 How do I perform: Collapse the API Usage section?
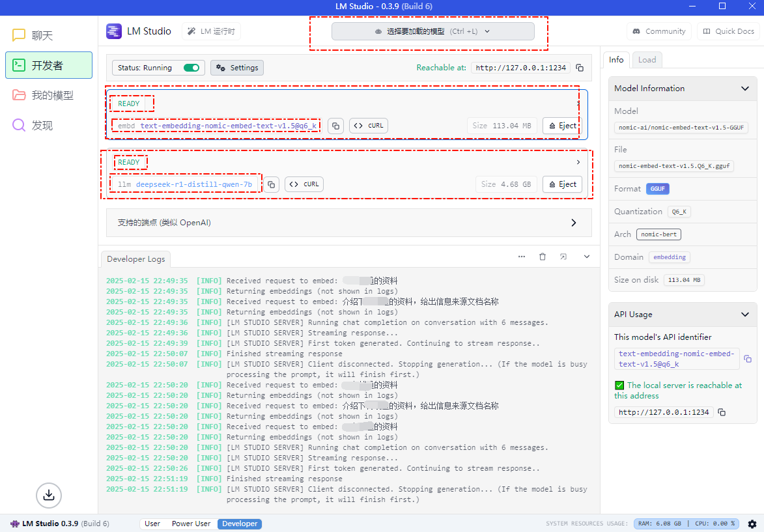(745, 315)
